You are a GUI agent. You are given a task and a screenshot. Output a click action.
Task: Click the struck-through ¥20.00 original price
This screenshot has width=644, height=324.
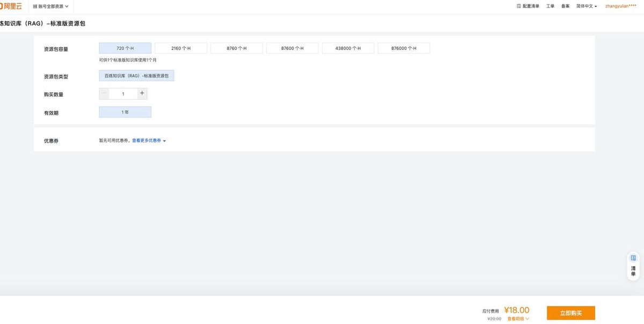[x=494, y=319]
